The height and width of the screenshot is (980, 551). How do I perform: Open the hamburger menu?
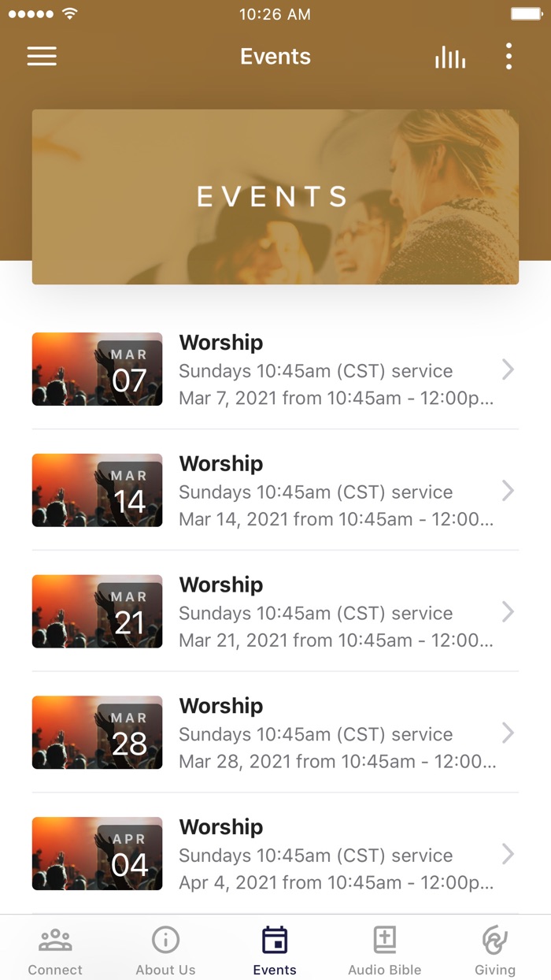click(42, 57)
